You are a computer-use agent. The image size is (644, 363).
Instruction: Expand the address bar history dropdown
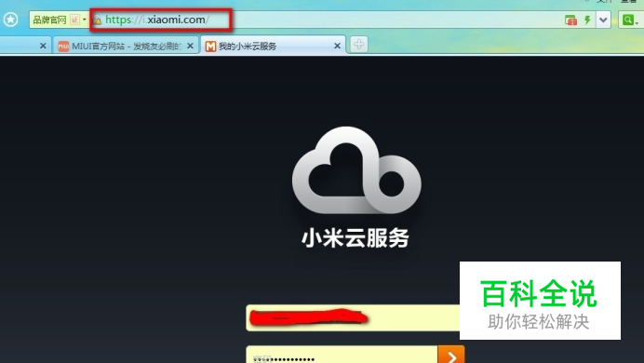point(603,20)
